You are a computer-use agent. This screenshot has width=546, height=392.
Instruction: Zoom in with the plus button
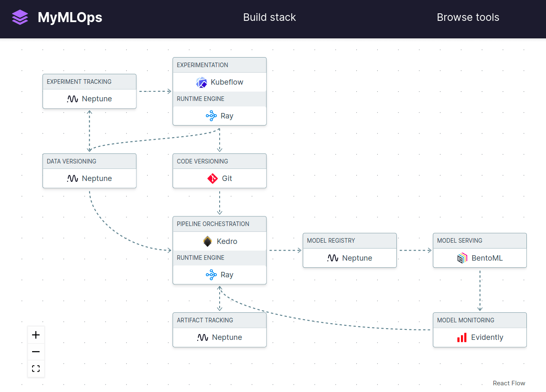pyautogui.click(x=36, y=335)
